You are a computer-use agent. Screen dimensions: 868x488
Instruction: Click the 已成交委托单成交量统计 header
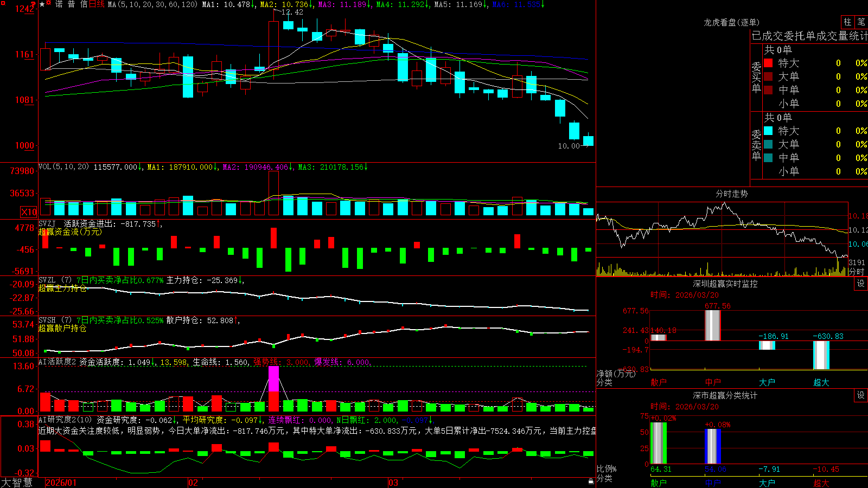[x=809, y=36]
